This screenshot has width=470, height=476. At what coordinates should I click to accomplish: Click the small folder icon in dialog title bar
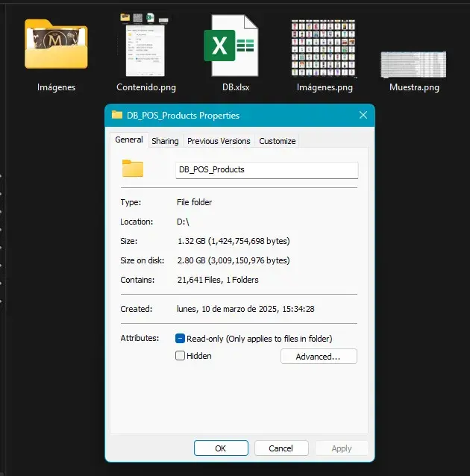(x=117, y=116)
